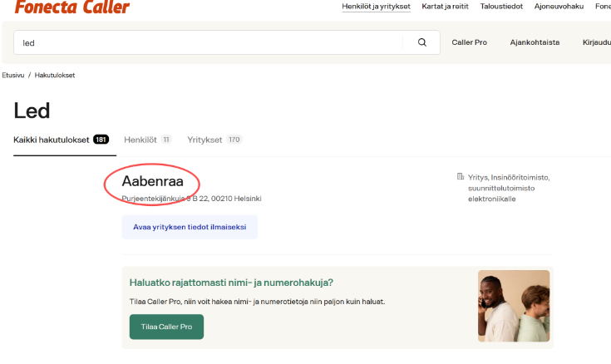Open the Fonecta Caller logo home link

tap(72, 7)
